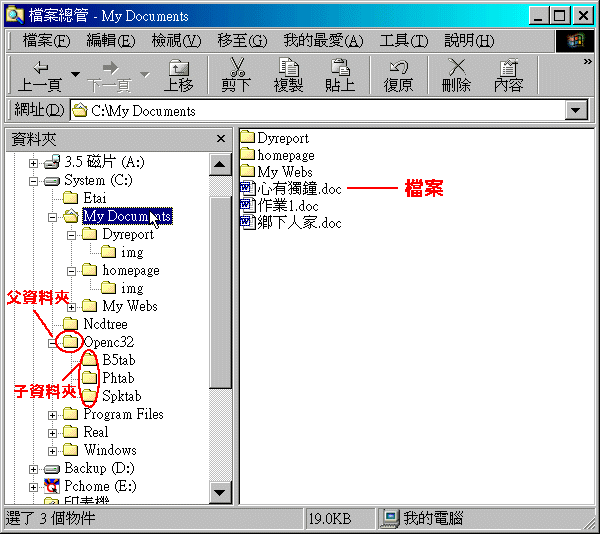
Task: Collapse the System (C:) drive node
Action: [33, 181]
